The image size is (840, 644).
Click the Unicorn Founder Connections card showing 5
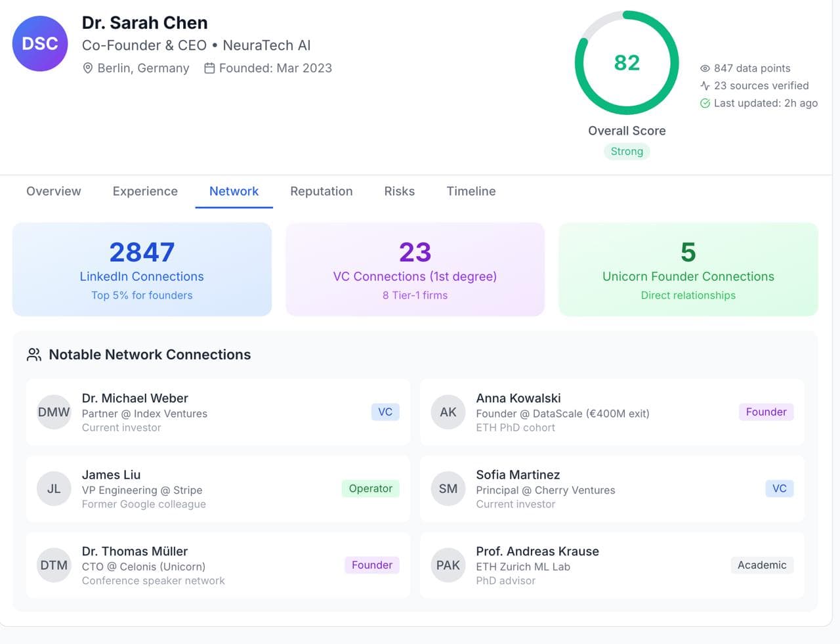click(688, 269)
